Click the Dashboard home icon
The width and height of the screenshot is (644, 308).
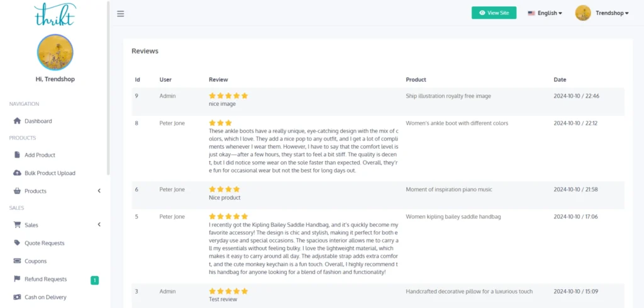pos(18,121)
